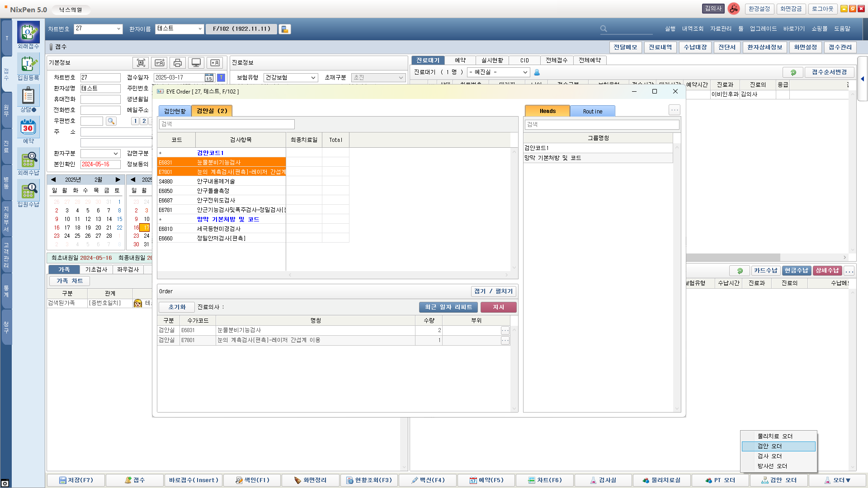Click the monitor icon in 기본정보
This screenshot has width=868, height=488.
pyautogui.click(x=196, y=63)
